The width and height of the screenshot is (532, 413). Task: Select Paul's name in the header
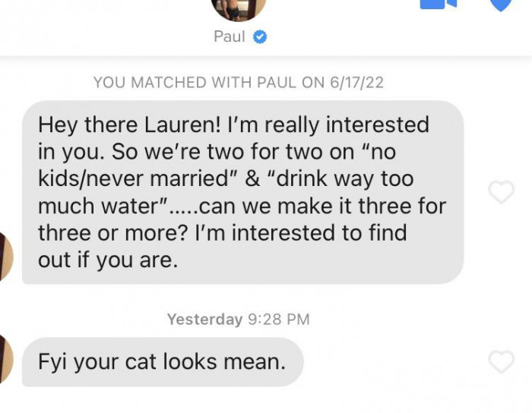coord(230,36)
